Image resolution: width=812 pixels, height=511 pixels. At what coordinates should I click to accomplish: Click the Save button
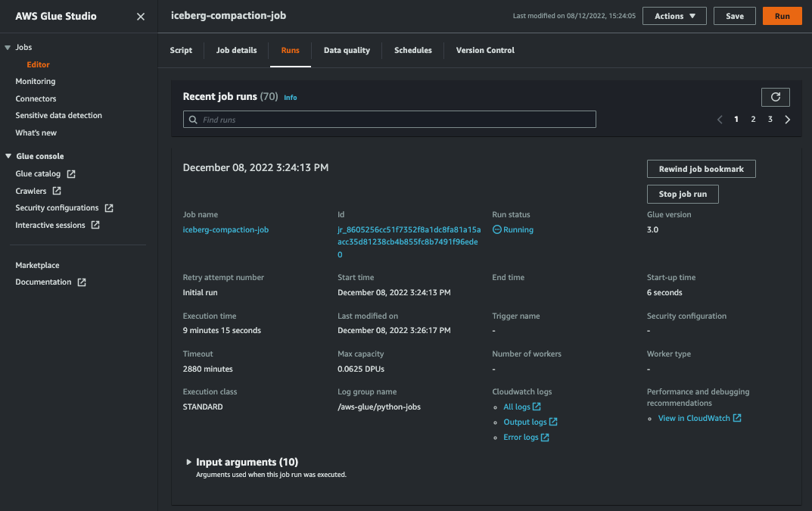coord(734,16)
